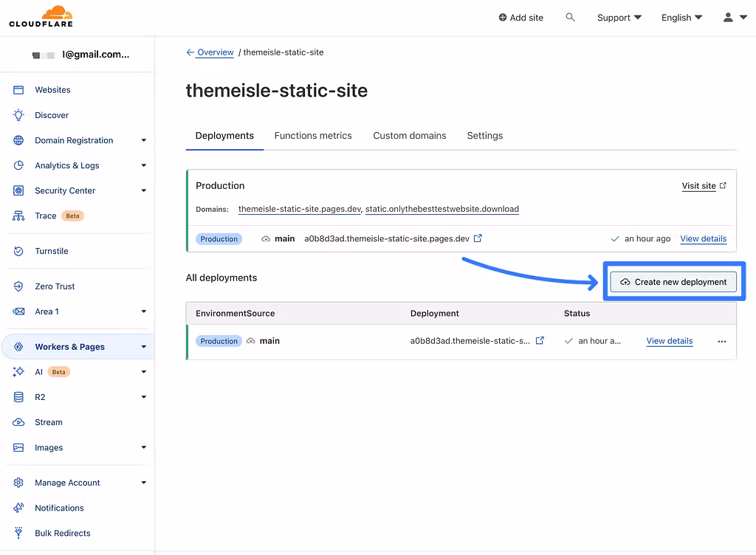Screen dimensions: 756x555
Task: Open themeisle-static-site.pages.dev domain link
Action: [x=299, y=209]
